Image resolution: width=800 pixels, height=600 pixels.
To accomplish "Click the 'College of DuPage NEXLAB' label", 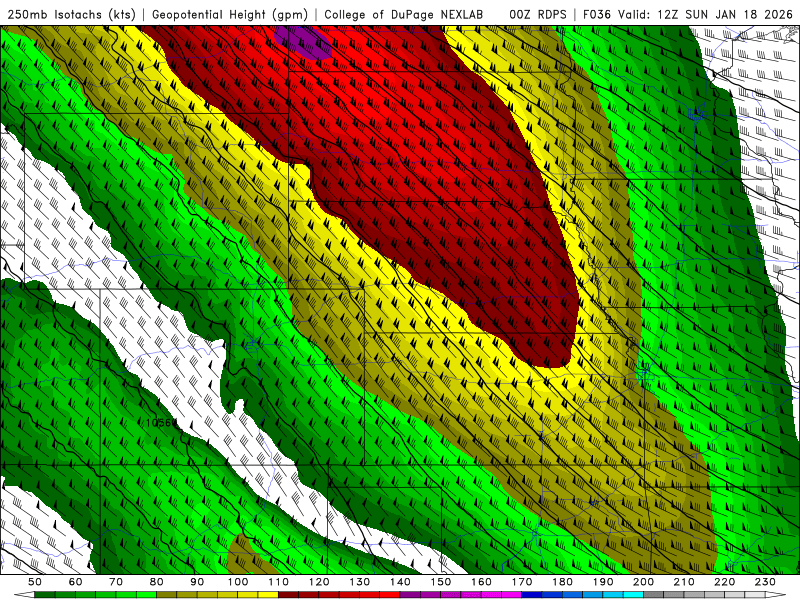I will click(404, 14).
